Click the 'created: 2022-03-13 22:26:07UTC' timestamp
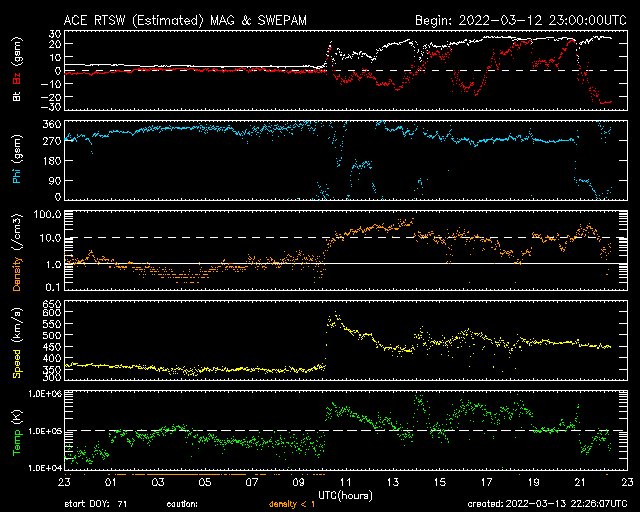This screenshot has height=512, width=640. pyautogui.click(x=547, y=504)
